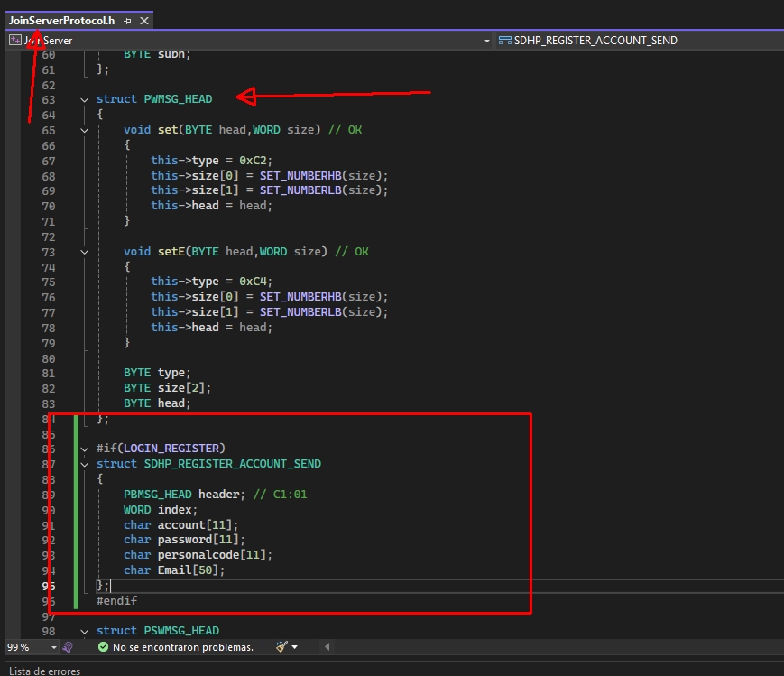Click 'BYTE type;' on line 81
This screenshot has height=676, width=784.
pyautogui.click(x=157, y=373)
